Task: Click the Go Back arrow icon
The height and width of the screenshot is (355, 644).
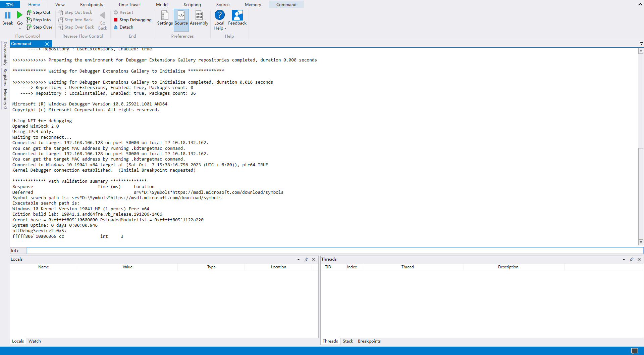Action: [103, 15]
